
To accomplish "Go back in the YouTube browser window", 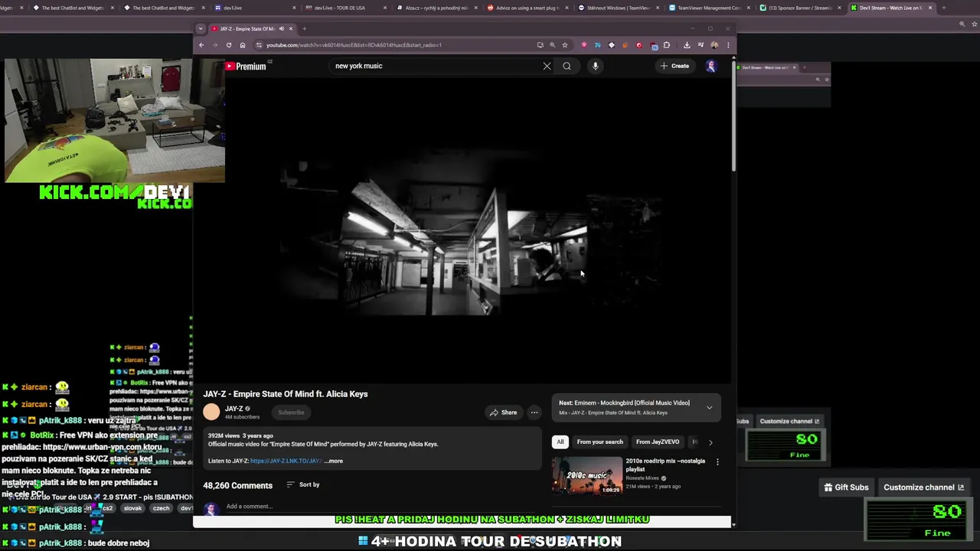I will [x=201, y=45].
